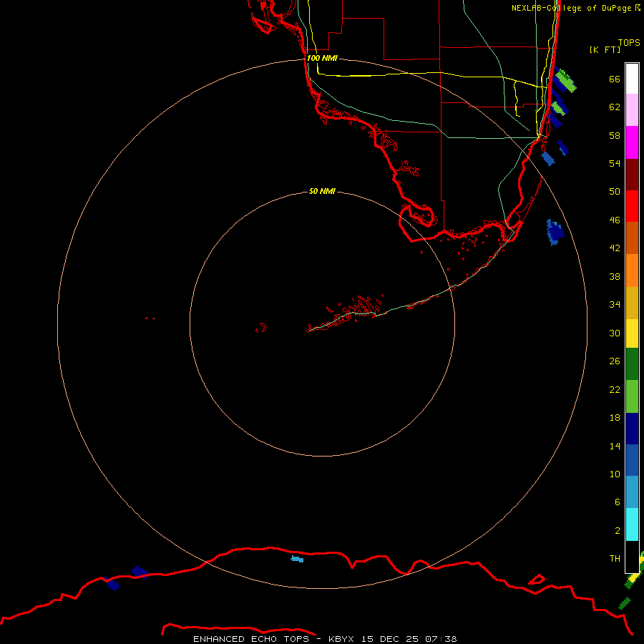
Task: Click the Enhanced Echo Tops KBYX timestamp caption
Action: pyautogui.click(x=325, y=639)
